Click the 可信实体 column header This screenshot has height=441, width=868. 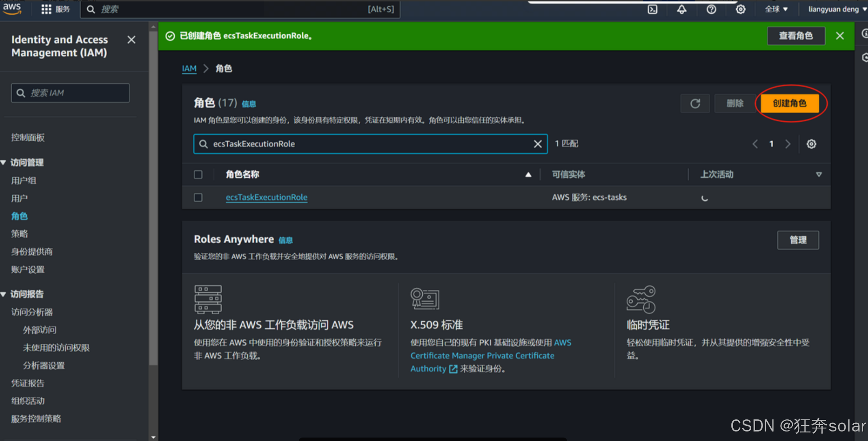[568, 174]
